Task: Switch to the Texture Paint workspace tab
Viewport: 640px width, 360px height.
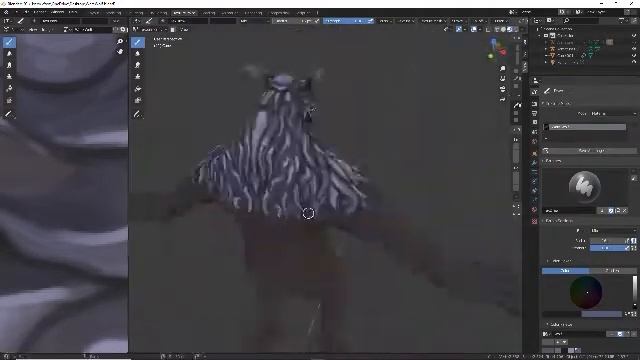Action: click(x=184, y=13)
